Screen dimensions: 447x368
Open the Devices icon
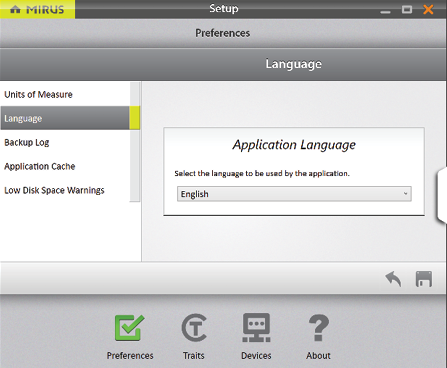click(256, 328)
